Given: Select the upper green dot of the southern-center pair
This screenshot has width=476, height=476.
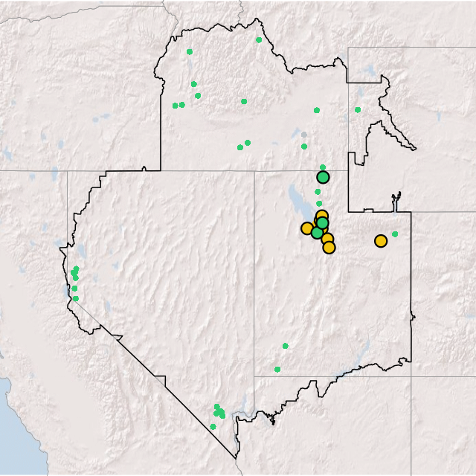Looking at the screenshot, I should pos(285,346).
